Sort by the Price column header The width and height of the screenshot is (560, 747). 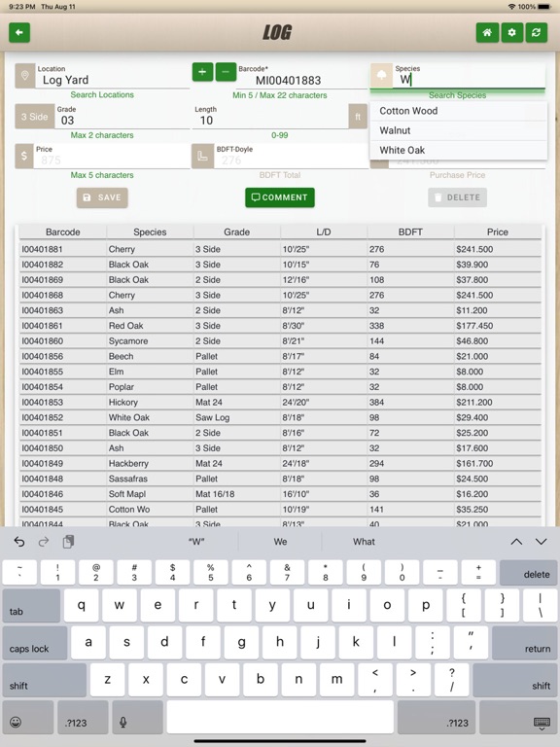[498, 232]
